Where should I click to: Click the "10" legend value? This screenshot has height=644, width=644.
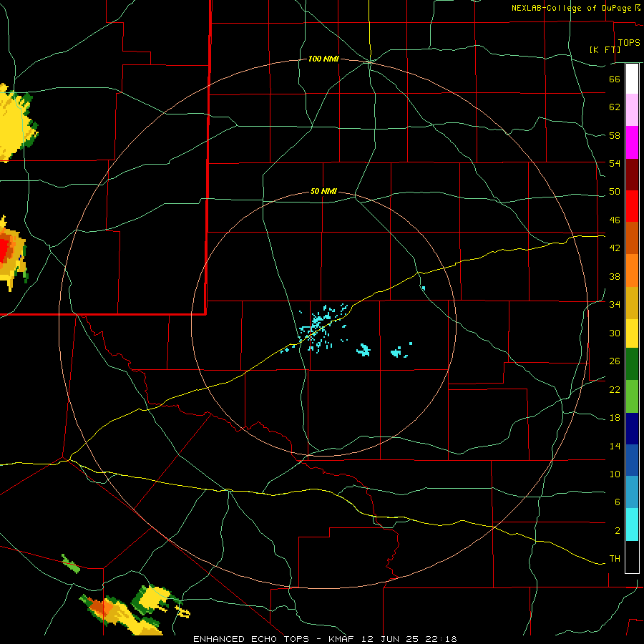(615, 474)
